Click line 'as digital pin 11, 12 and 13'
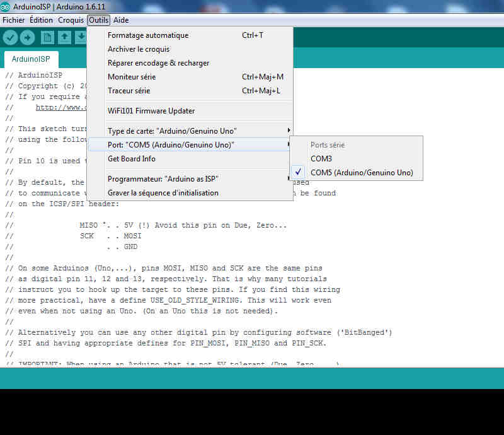This screenshot has width=504, height=435. 166,279
